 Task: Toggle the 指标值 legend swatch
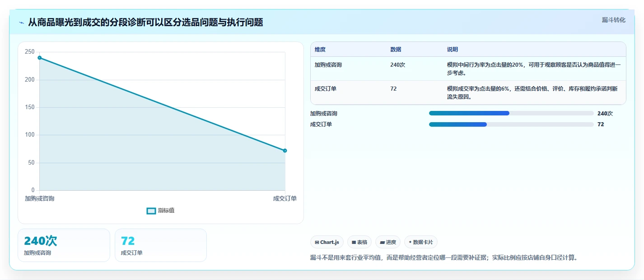pos(151,211)
